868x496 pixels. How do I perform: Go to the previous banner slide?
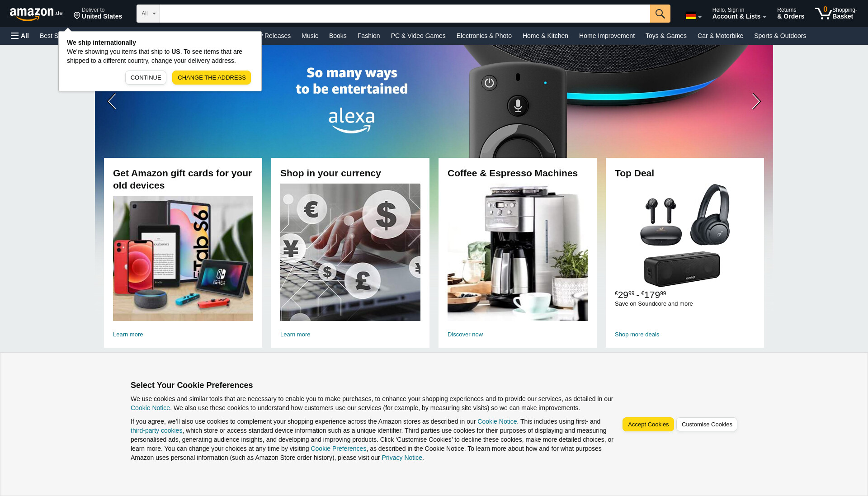click(112, 101)
